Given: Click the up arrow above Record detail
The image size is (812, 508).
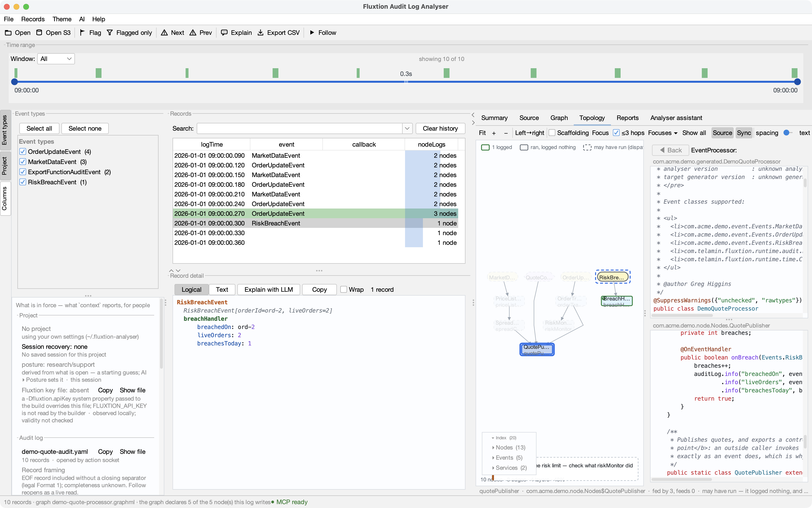Looking at the screenshot, I should click(171, 270).
